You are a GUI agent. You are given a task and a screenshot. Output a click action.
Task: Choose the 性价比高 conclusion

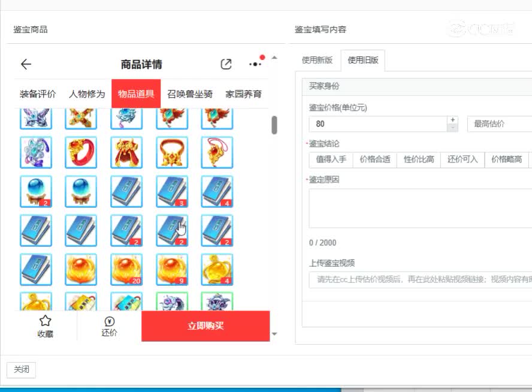coord(419,159)
